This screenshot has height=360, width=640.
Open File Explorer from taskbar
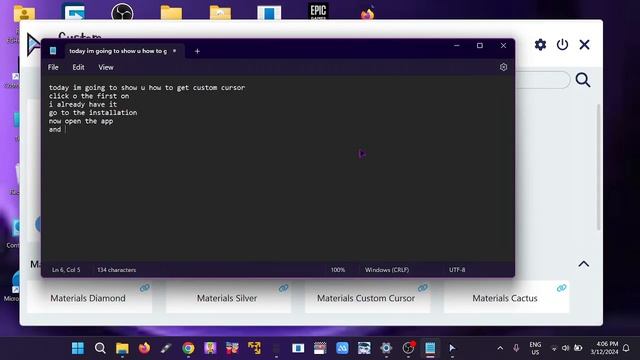(122, 348)
